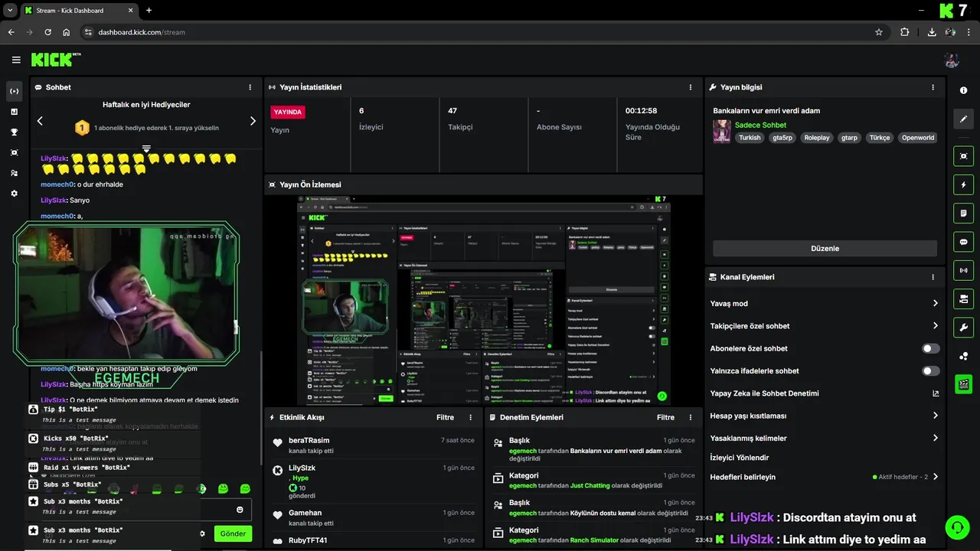
Task: Select the Openworld tag
Action: tap(918, 138)
